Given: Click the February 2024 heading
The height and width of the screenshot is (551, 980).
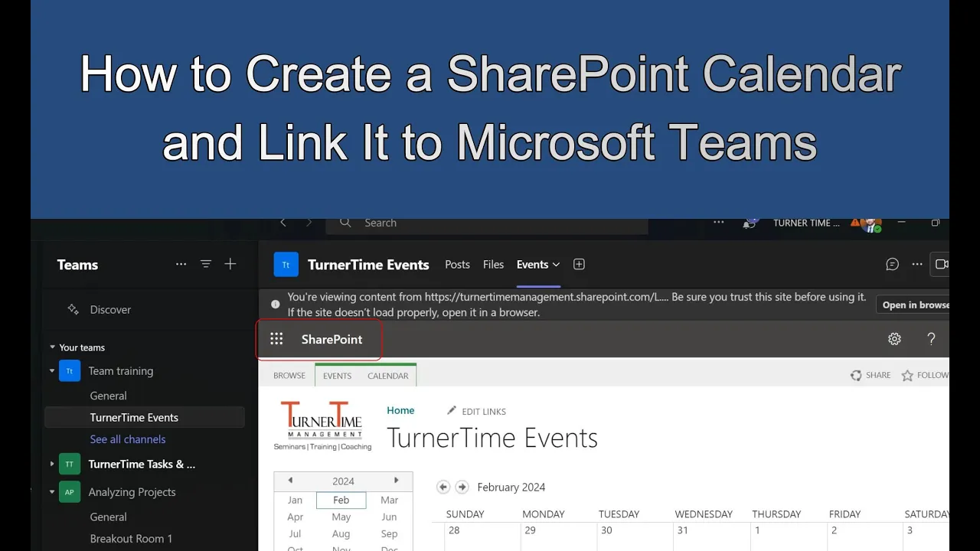Looking at the screenshot, I should coord(511,487).
